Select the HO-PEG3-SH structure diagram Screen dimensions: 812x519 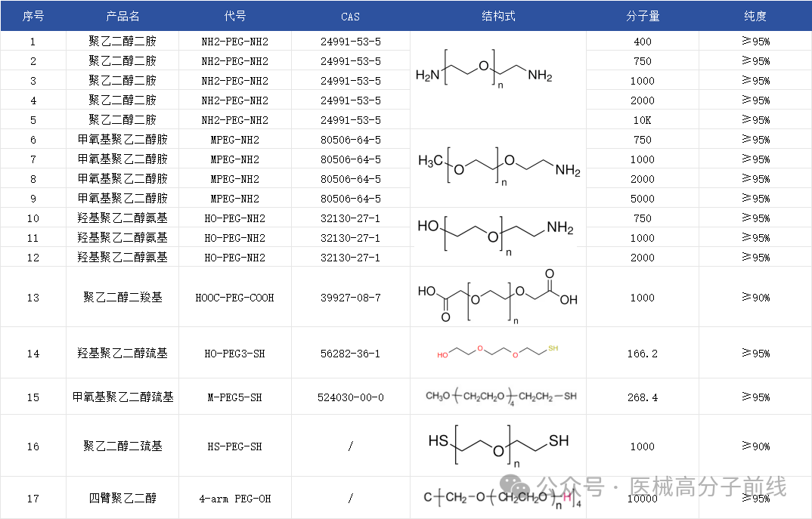point(497,352)
